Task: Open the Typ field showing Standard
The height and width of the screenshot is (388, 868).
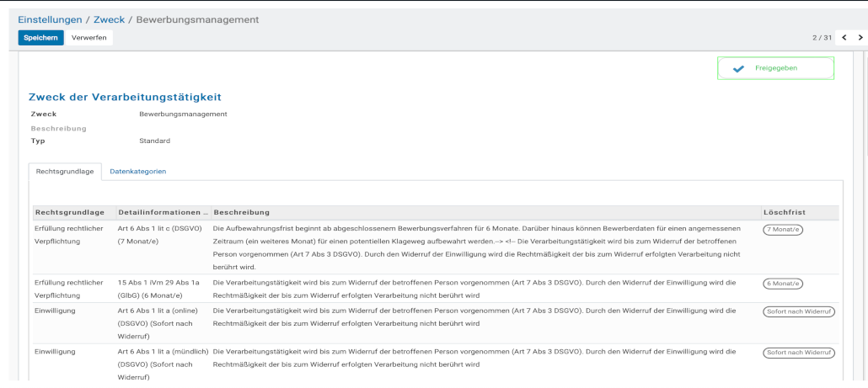Action: coord(154,141)
